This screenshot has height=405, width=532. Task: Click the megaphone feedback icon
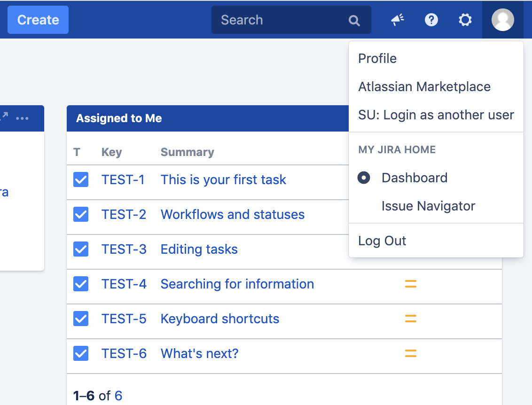click(397, 20)
